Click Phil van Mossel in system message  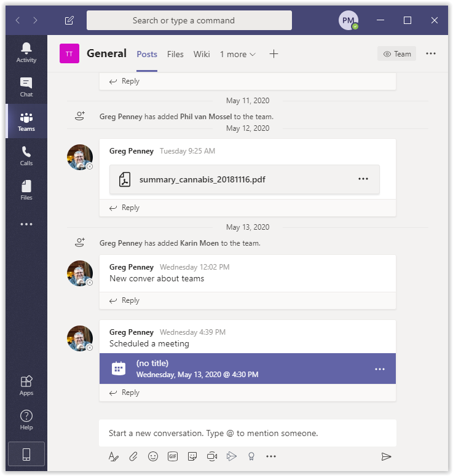(x=206, y=117)
